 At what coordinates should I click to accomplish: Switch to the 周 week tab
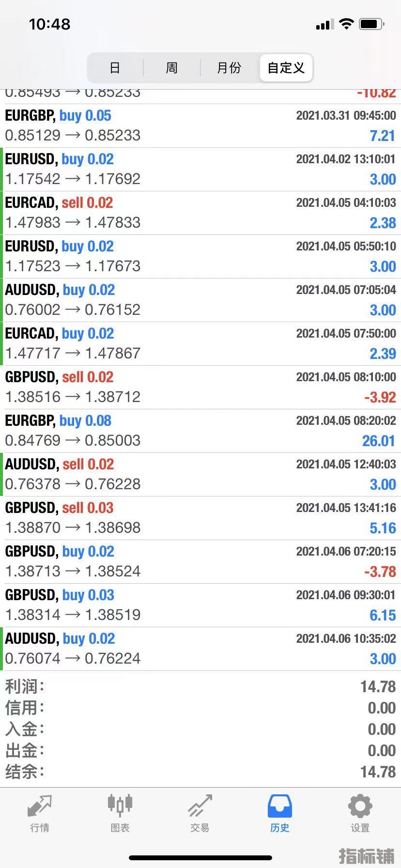(x=172, y=68)
